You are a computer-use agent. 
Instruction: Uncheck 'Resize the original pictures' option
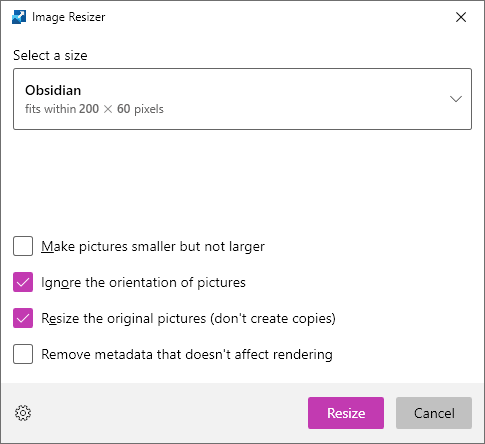(x=23, y=318)
